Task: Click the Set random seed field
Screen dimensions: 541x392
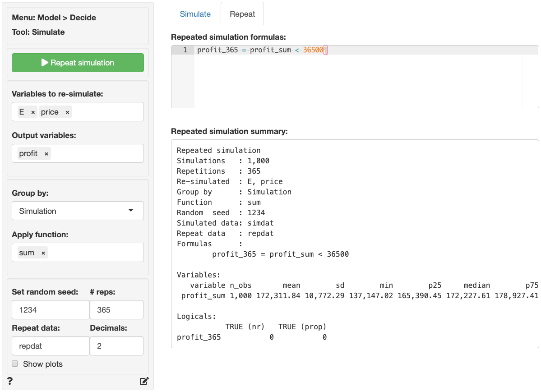Action: [x=51, y=310]
